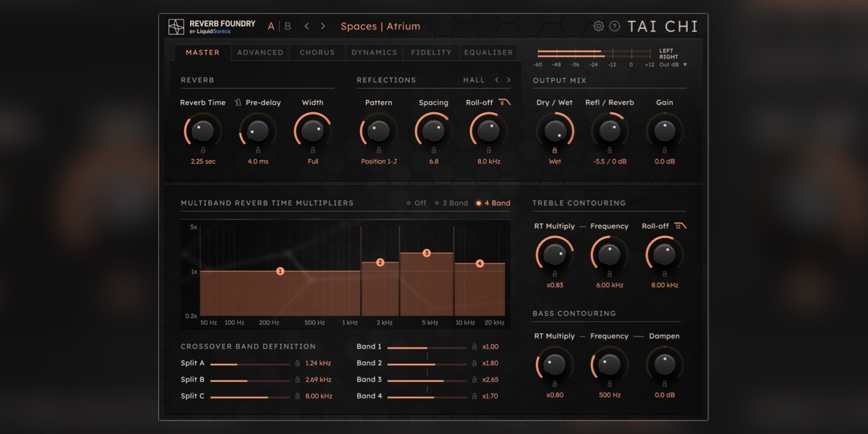Screen dimensions: 868x434
Task: Lock the Refl / Reverb parameter
Action: point(610,150)
